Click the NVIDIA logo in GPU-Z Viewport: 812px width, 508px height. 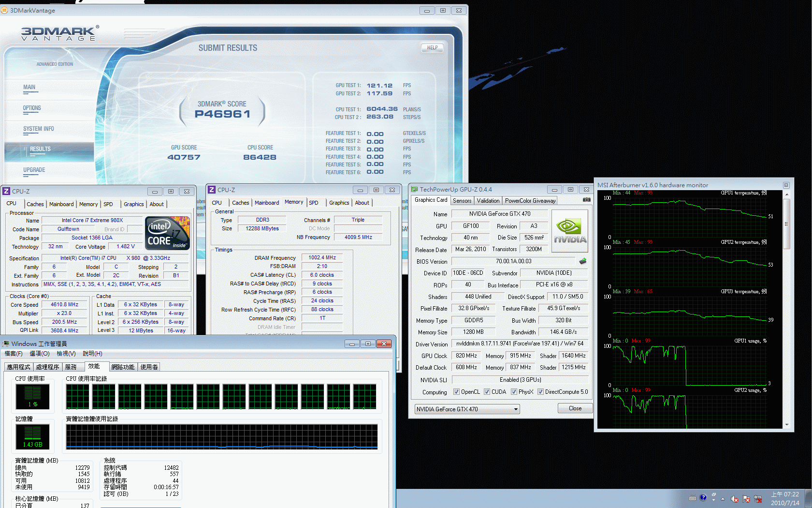570,231
